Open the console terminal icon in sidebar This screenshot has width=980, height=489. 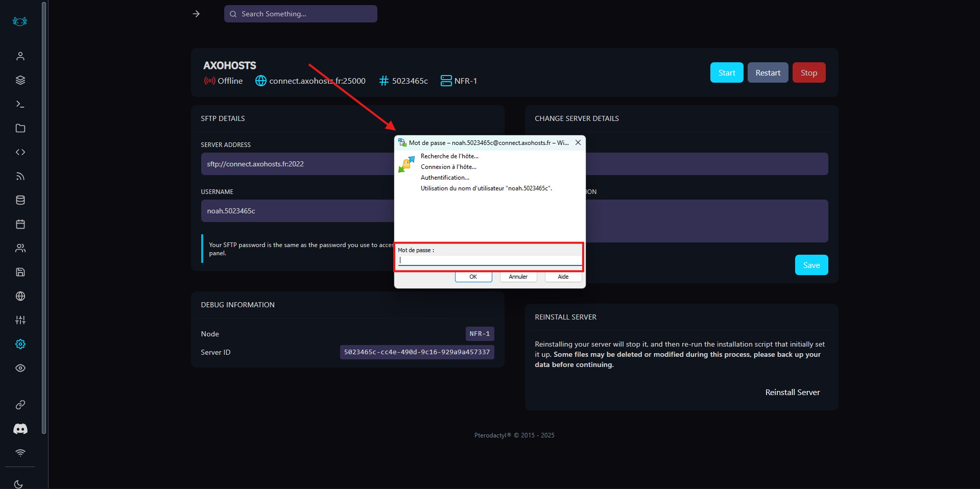(20, 104)
